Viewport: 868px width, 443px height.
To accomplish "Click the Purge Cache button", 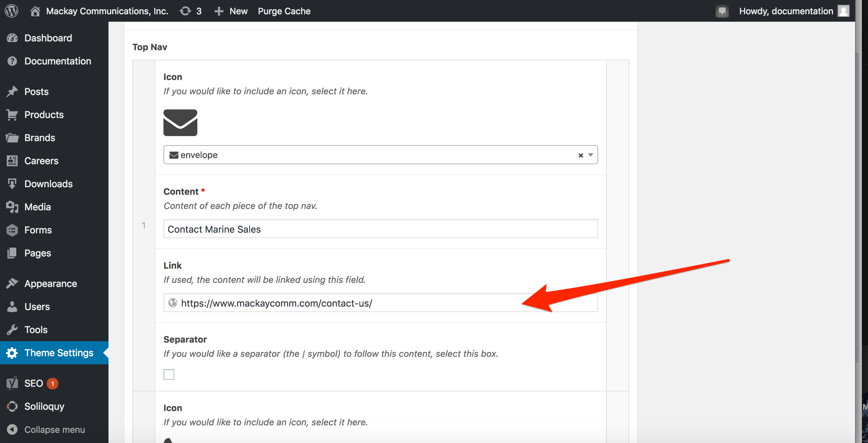I will tap(284, 11).
